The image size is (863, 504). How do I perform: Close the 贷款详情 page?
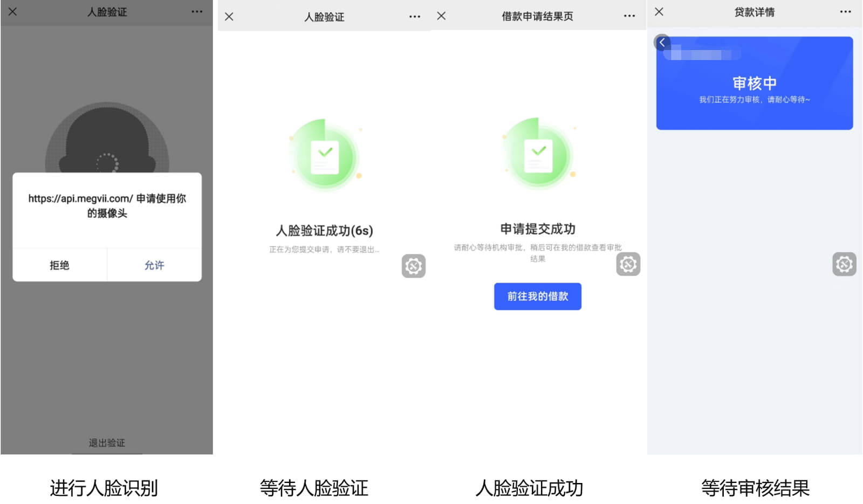(x=659, y=12)
